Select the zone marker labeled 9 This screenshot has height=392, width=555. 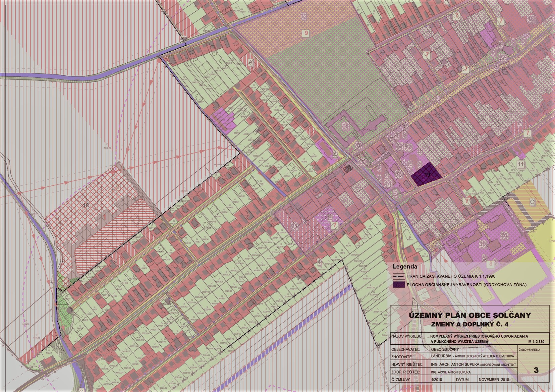(306, 33)
